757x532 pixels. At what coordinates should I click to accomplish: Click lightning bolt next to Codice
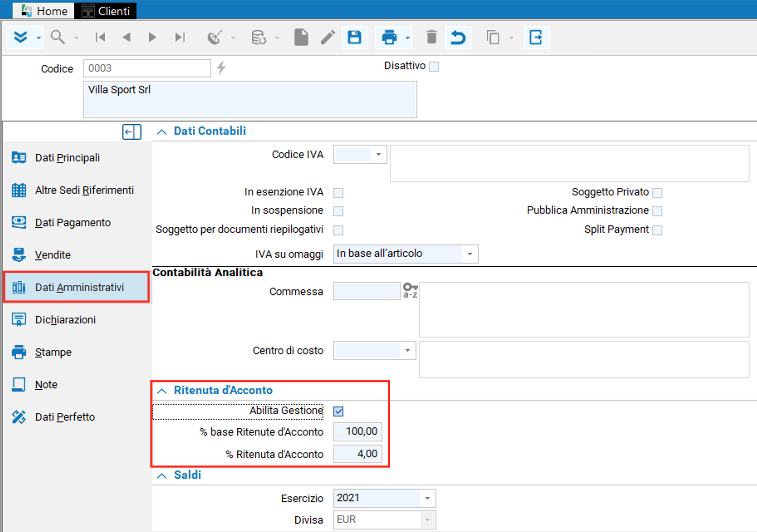(x=221, y=67)
